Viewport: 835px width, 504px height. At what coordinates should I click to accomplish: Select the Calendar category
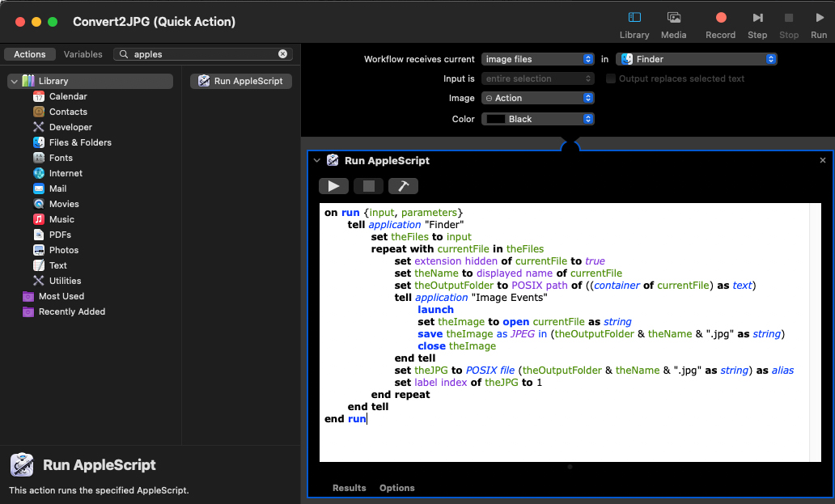point(68,96)
